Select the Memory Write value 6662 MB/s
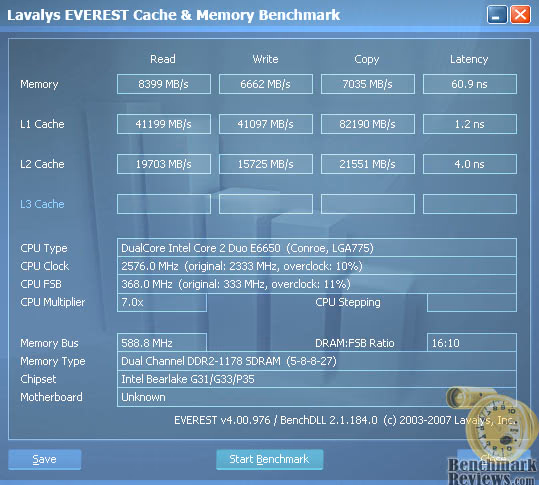The width and height of the screenshot is (539, 485). click(x=266, y=84)
